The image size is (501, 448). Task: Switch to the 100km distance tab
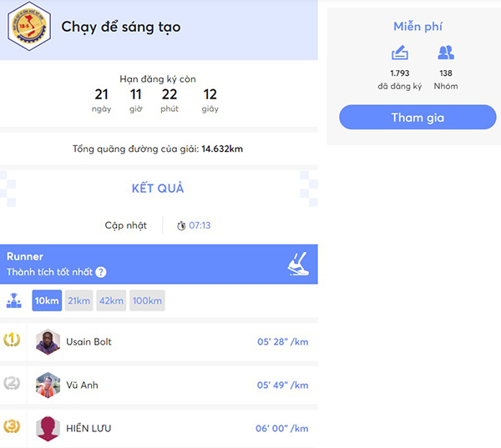[x=147, y=300]
